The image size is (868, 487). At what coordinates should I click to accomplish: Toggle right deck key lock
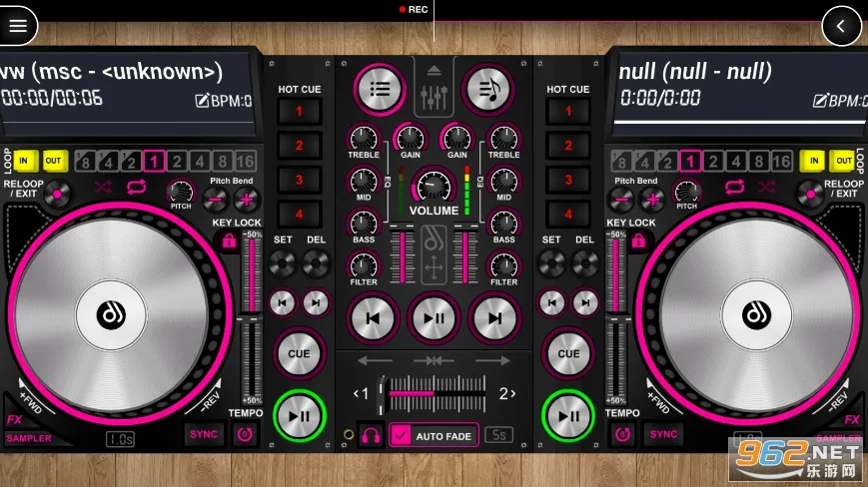tap(638, 242)
